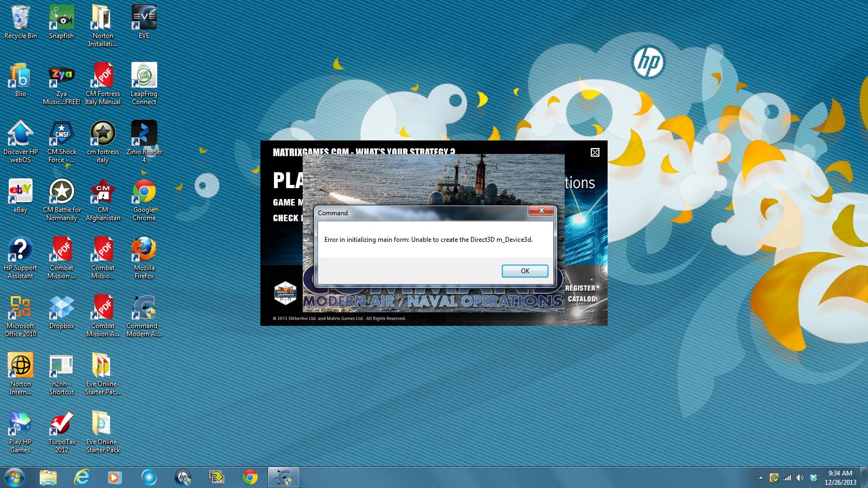This screenshot has width=868, height=488.
Task: Select the Command app taskbar button
Action: click(x=284, y=477)
